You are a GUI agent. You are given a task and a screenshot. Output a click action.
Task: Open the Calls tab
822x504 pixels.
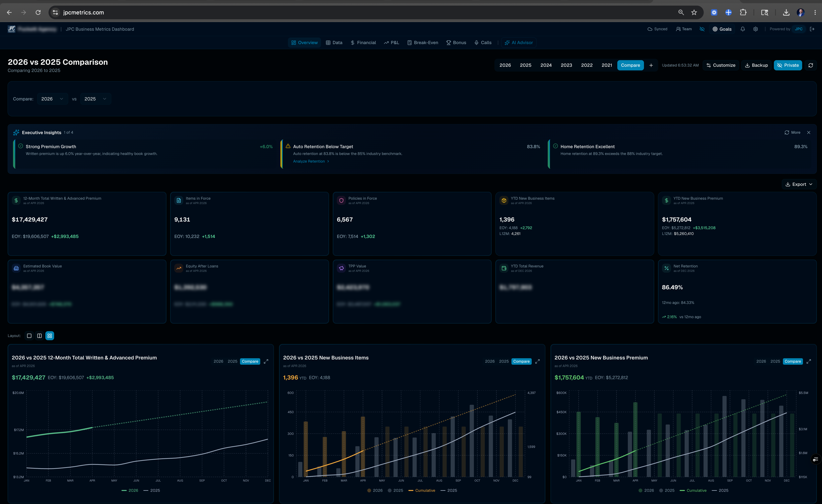coord(483,43)
